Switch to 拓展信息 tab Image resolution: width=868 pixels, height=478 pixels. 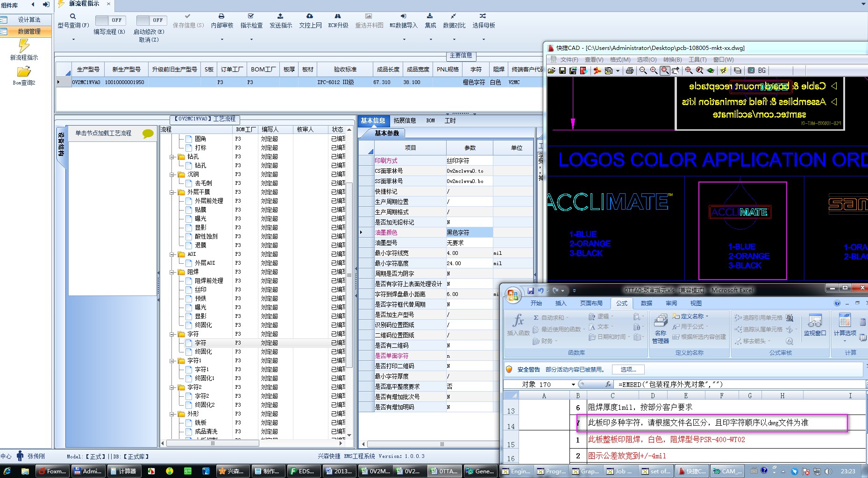pos(405,120)
